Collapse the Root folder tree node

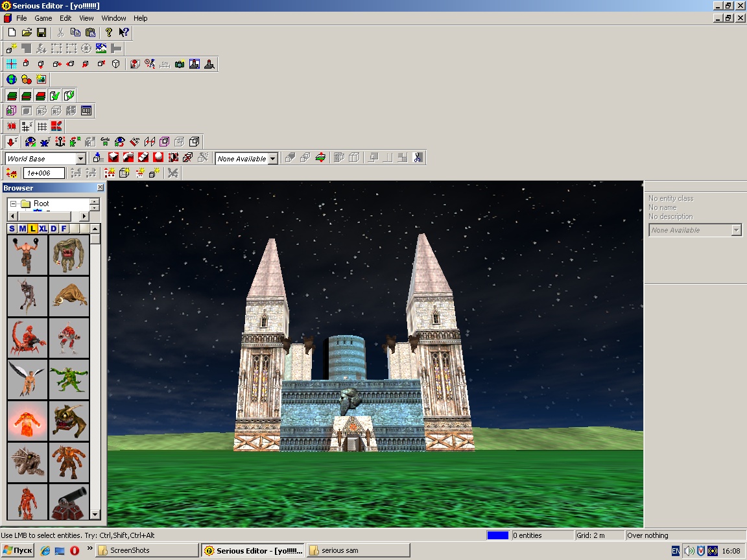pyautogui.click(x=14, y=204)
